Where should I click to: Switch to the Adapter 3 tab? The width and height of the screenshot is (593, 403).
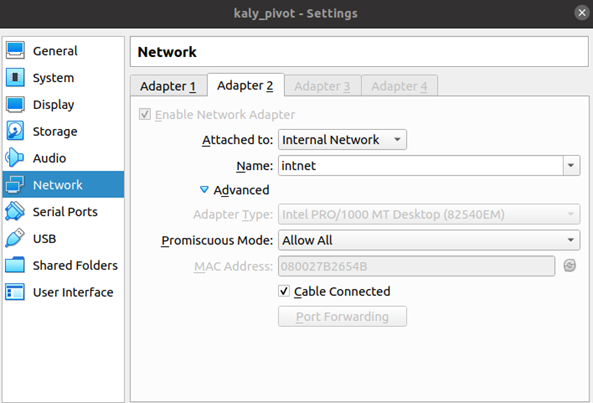(323, 86)
